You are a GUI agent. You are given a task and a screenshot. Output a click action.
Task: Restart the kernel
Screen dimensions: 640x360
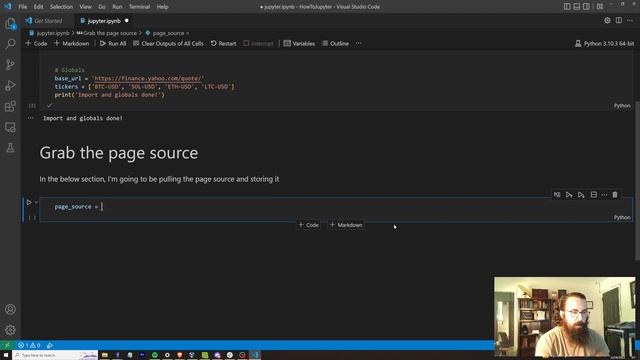[223, 43]
